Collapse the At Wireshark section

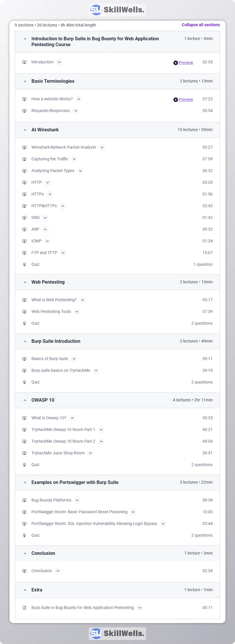25,130
